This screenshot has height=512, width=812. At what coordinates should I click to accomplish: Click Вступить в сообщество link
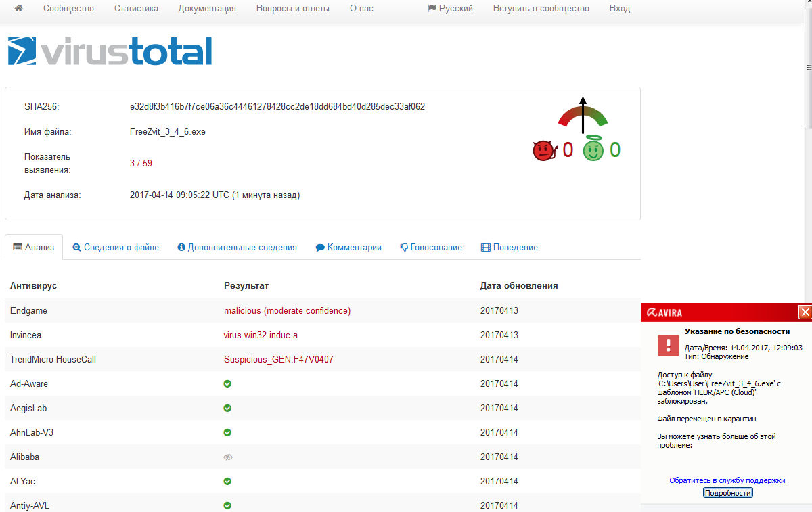pyautogui.click(x=541, y=9)
